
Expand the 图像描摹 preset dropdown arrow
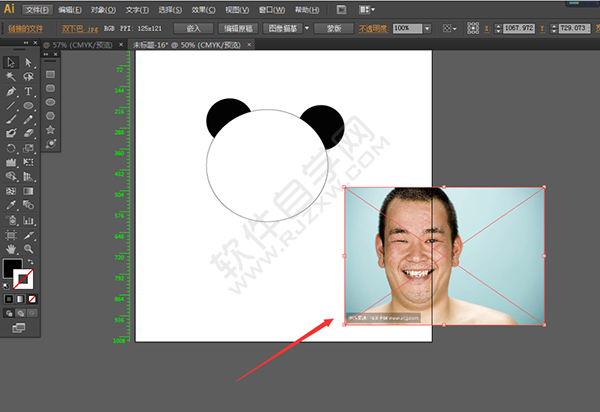tap(306, 29)
